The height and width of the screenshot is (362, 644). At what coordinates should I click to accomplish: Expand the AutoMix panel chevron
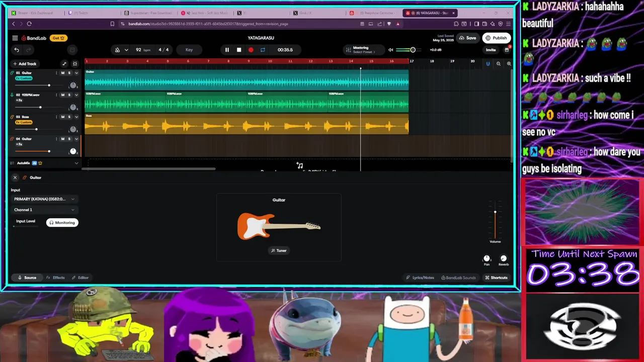[x=76, y=163]
